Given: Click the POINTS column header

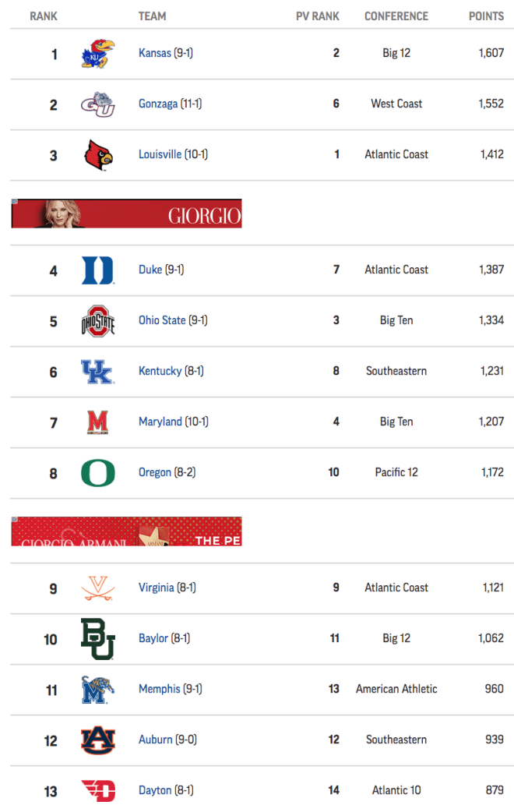Looking at the screenshot, I should (486, 16).
